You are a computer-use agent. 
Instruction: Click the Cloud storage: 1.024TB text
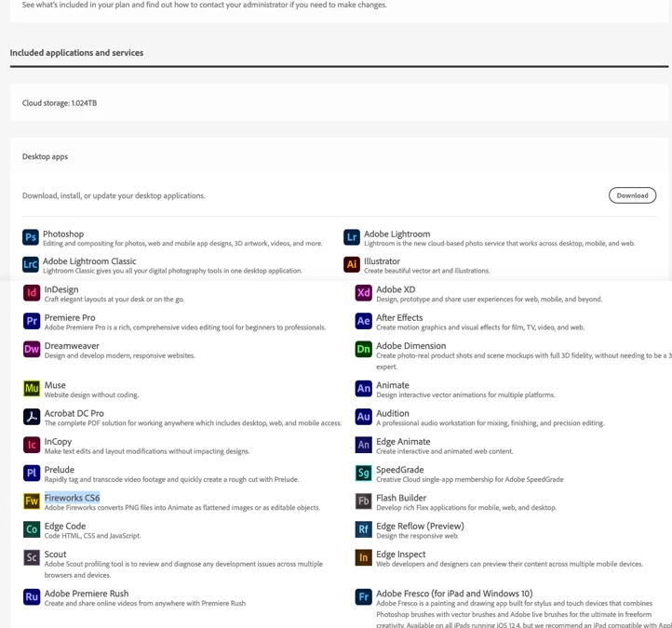tap(60, 103)
